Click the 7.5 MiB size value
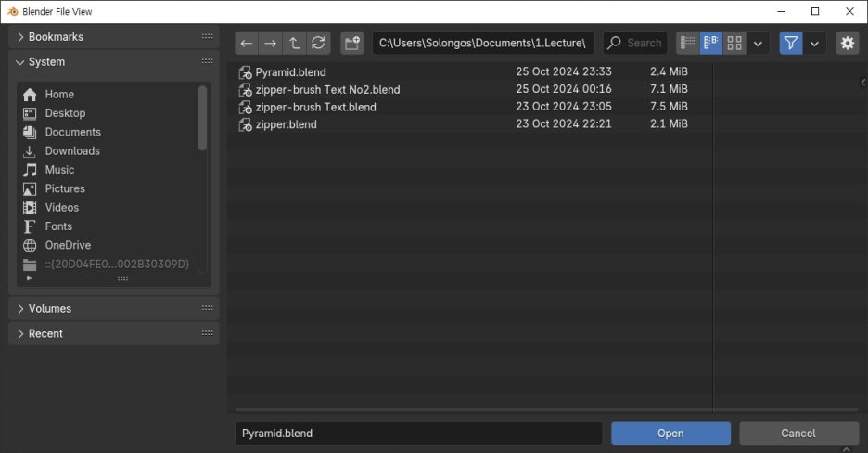Image resolution: width=868 pixels, height=453 pixels. 669,107
